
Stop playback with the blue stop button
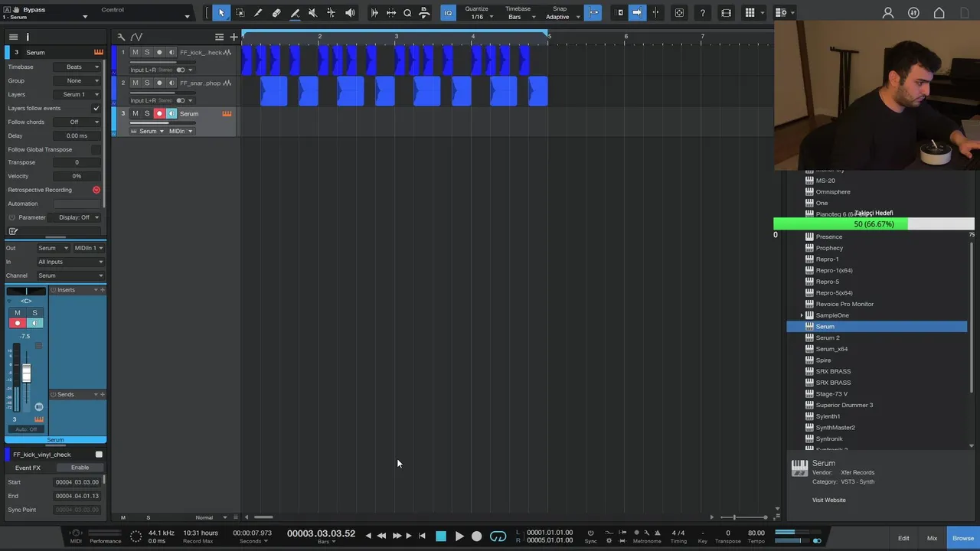pos(441,536)
